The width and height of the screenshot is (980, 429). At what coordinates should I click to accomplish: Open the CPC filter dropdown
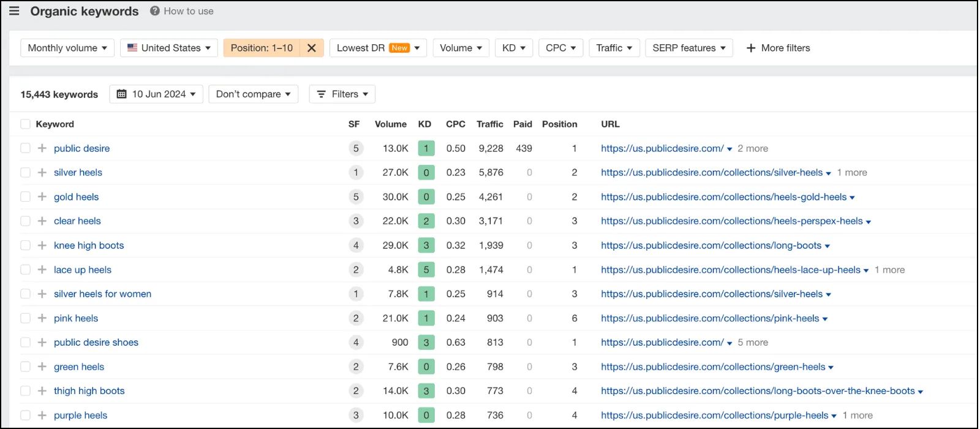[x=560, y=48]
